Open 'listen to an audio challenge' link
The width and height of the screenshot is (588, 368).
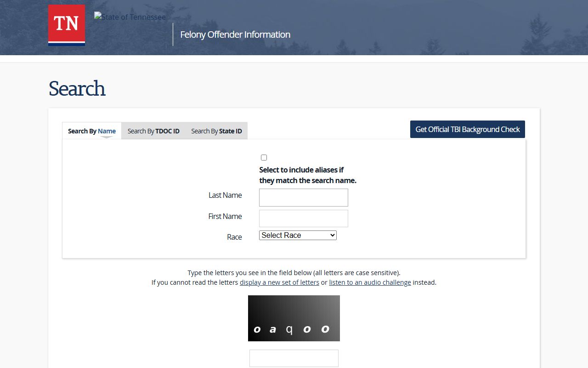(370, 282)
